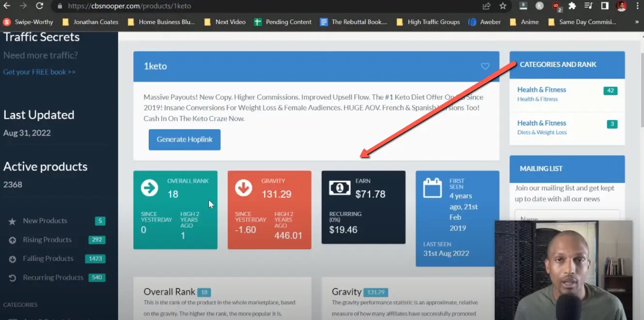Expand hidden bookmarks with the chevron

(x=636, y=22)
